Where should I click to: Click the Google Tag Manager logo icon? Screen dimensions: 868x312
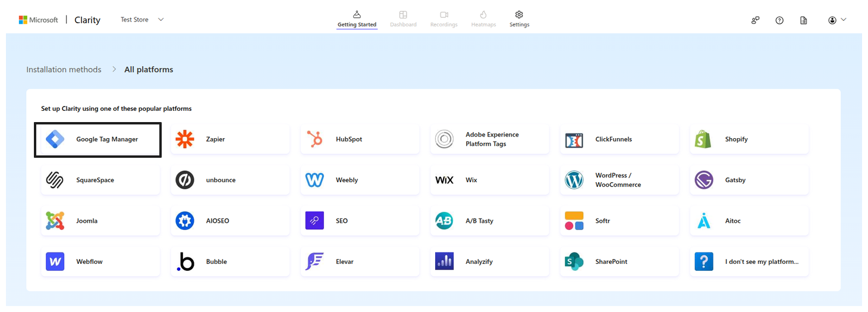(x=55, y=139)
